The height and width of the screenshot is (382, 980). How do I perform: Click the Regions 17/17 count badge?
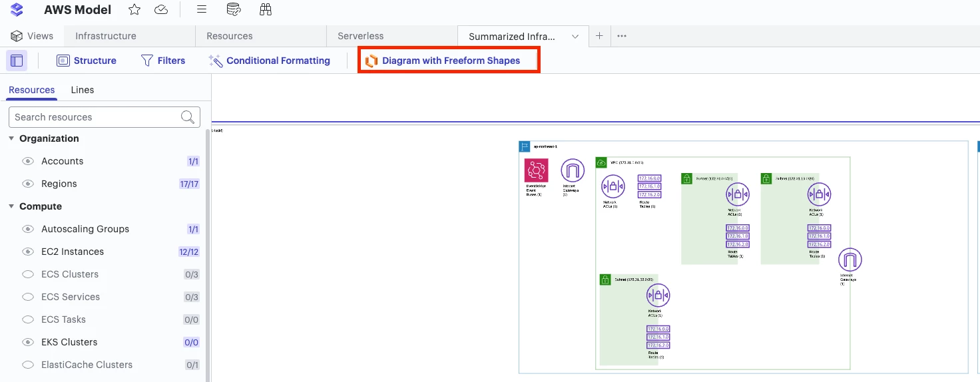(189, 184)
